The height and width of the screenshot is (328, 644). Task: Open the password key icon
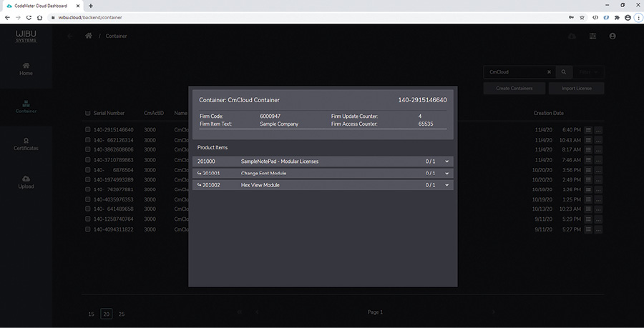[x=571, y=18]
